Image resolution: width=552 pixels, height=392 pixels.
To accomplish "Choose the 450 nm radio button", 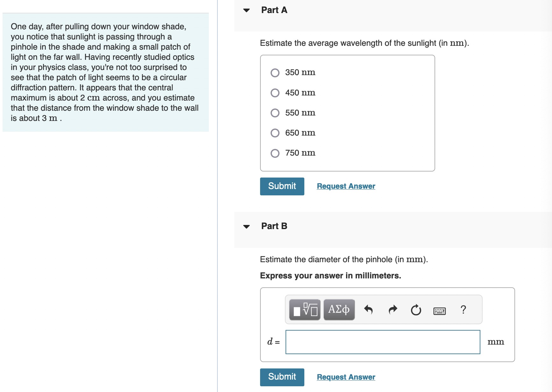I will [275, 93].
